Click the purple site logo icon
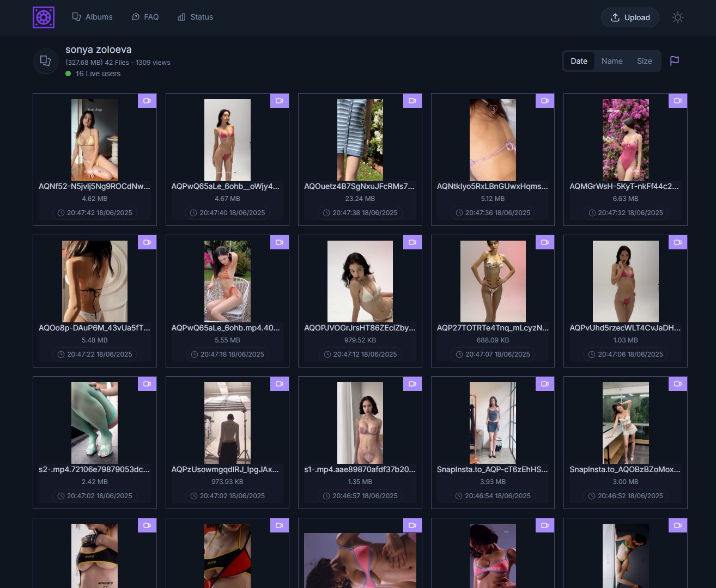The image size is (716, 588). [44, 17]
